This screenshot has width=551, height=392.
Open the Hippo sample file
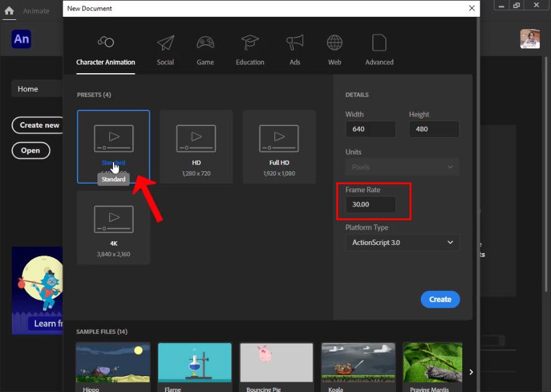pos(113,367)
